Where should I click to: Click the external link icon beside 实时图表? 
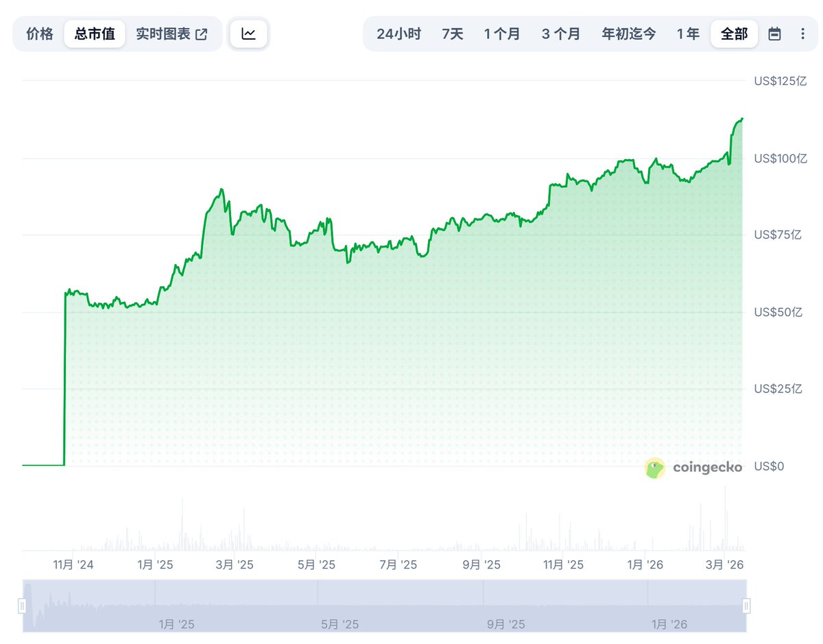[x=202, y=34]
